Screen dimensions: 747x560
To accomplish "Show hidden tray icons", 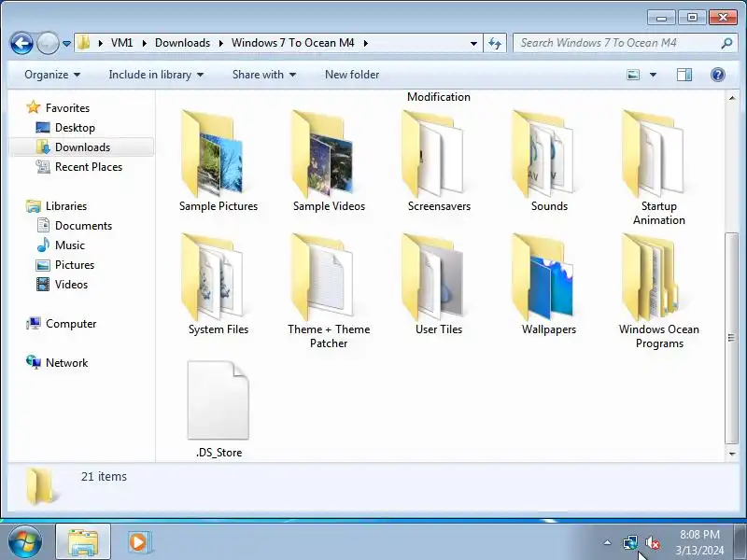I will pos(608,542).
